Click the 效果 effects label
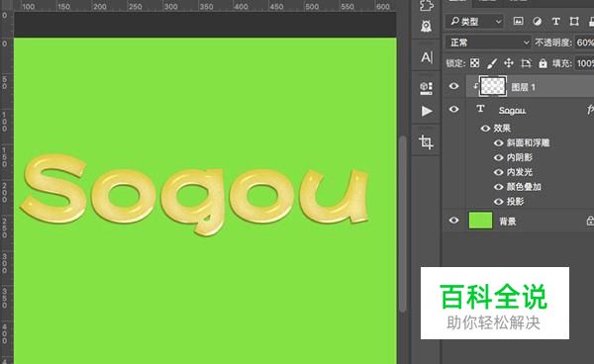Image resolution: width=594 pixels, height=364 pixels. 502,129
